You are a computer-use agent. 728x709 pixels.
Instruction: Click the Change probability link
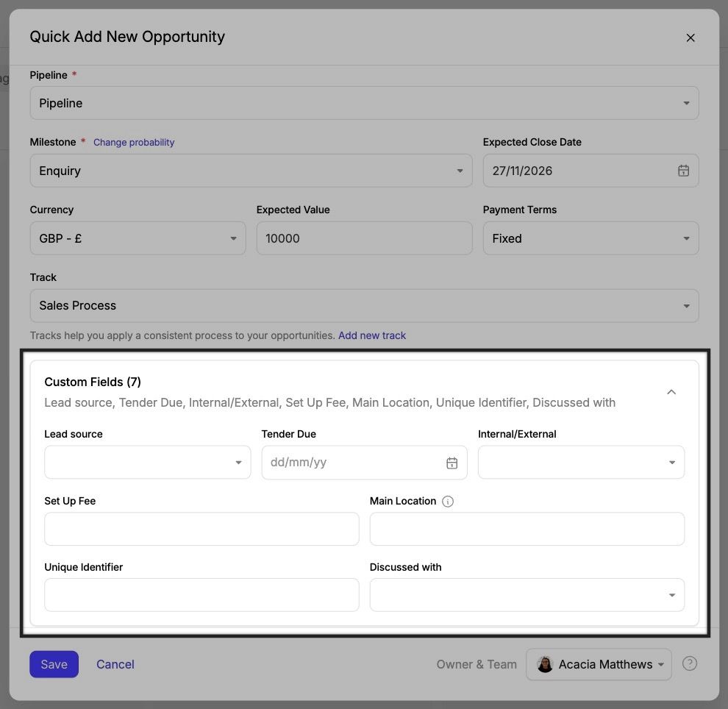134,143
